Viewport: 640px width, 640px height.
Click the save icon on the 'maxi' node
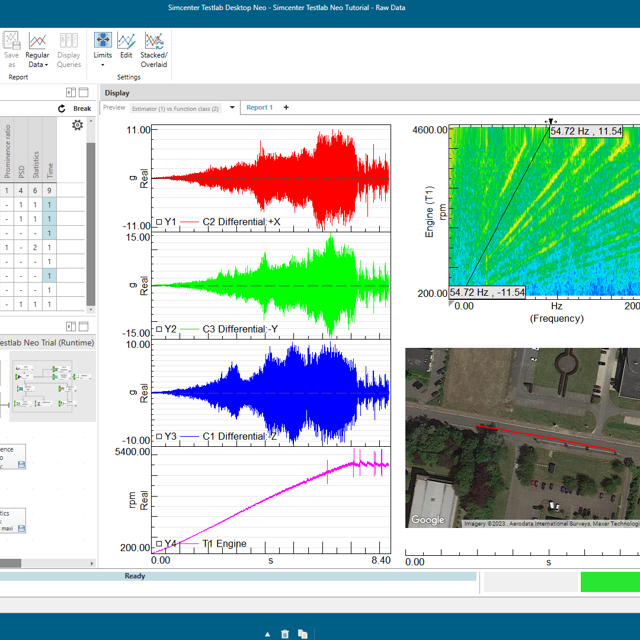click(22, 529)
